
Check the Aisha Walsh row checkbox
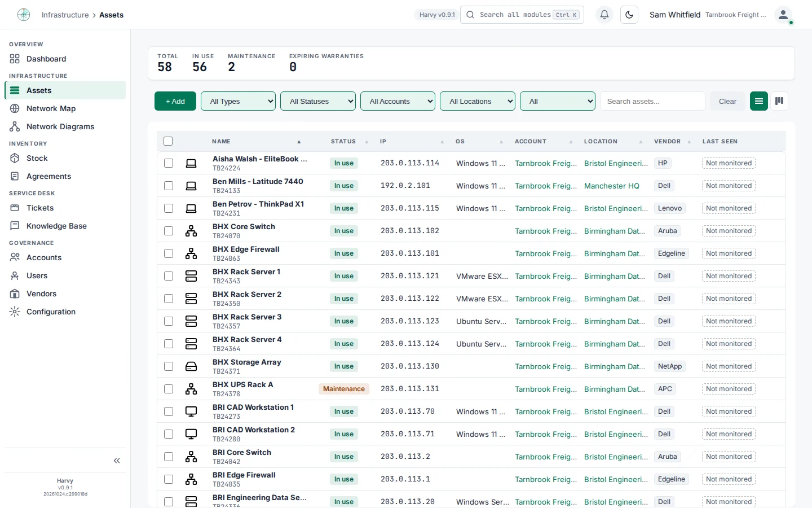point(169,163)
